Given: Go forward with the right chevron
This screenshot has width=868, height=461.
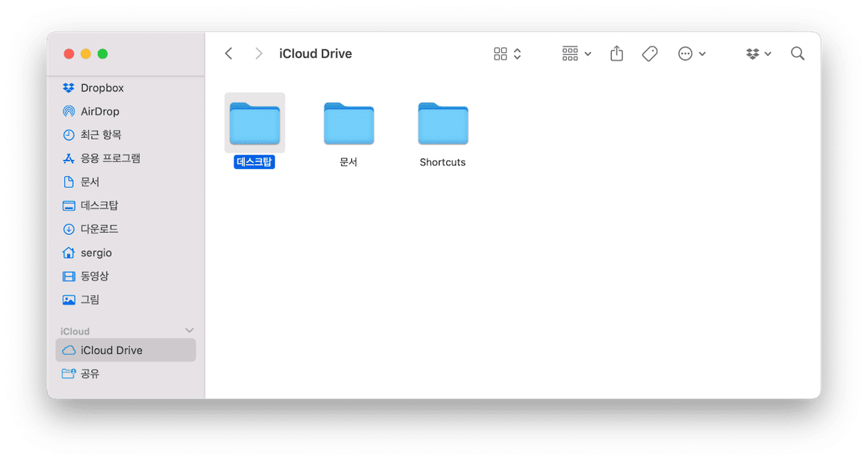Looking at the screenshot, I should pyautogui.click(x=259, y=54).
